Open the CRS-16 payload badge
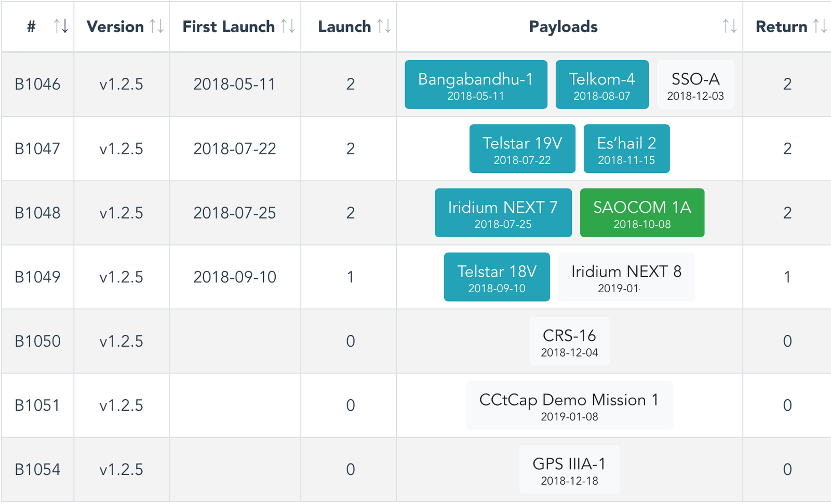Screen dimensions: 831x504 [x=569, y=342]
